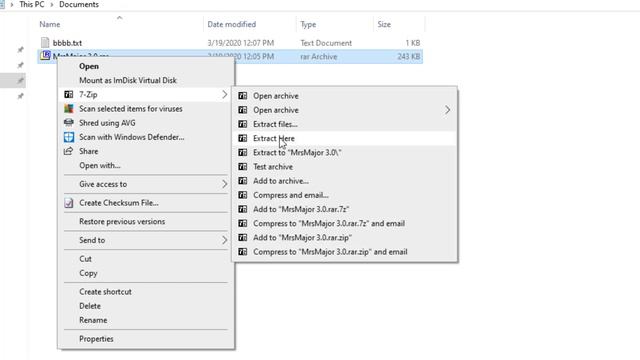Click the AVG icon beside Scan selected items

(x=69, y=109)
